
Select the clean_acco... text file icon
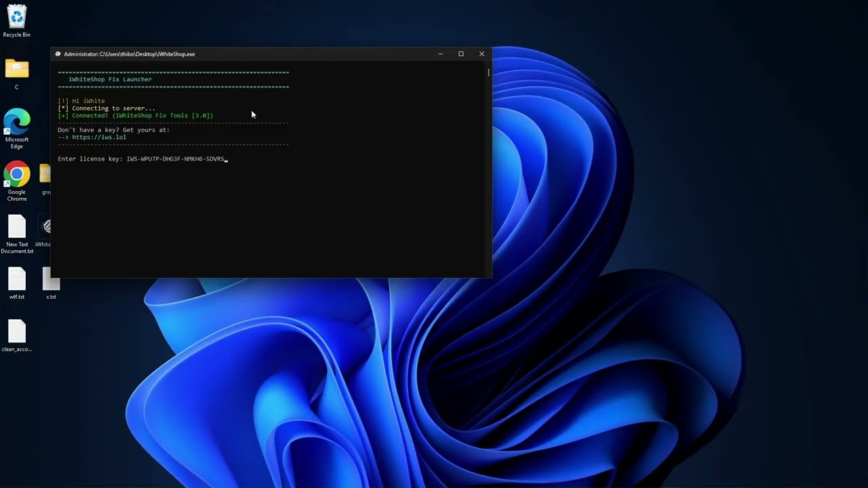point(17,335)
